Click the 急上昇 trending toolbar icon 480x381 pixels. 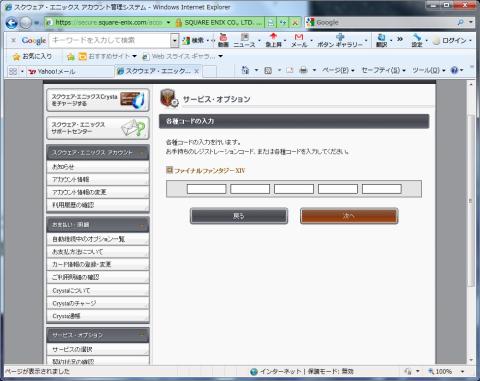click(x=273, y=40)
